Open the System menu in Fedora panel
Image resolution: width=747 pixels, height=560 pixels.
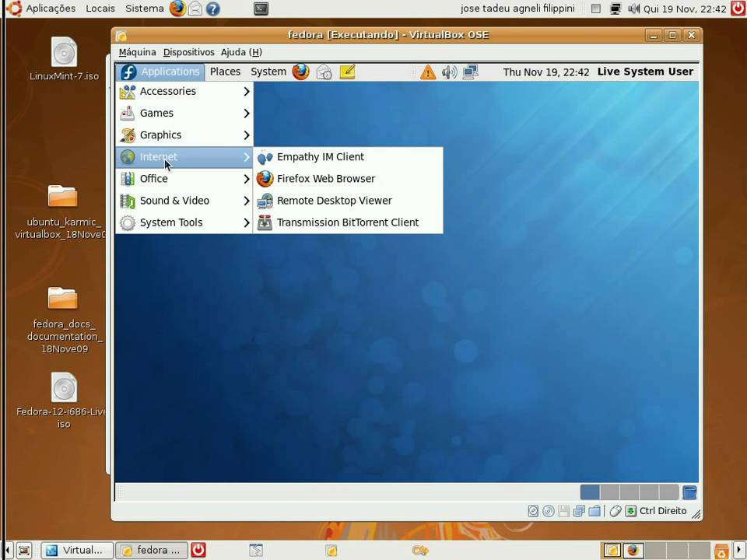pyautogui.click(x=268, y=72)
